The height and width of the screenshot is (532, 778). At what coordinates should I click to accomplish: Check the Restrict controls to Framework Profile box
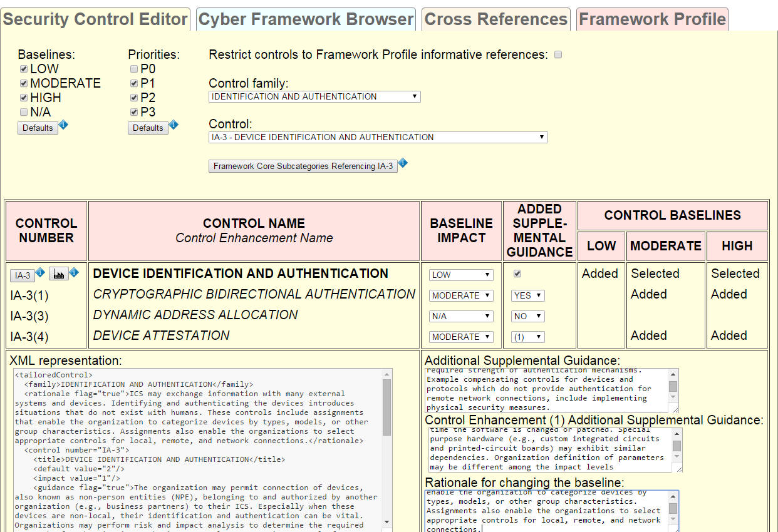(558, 54)
